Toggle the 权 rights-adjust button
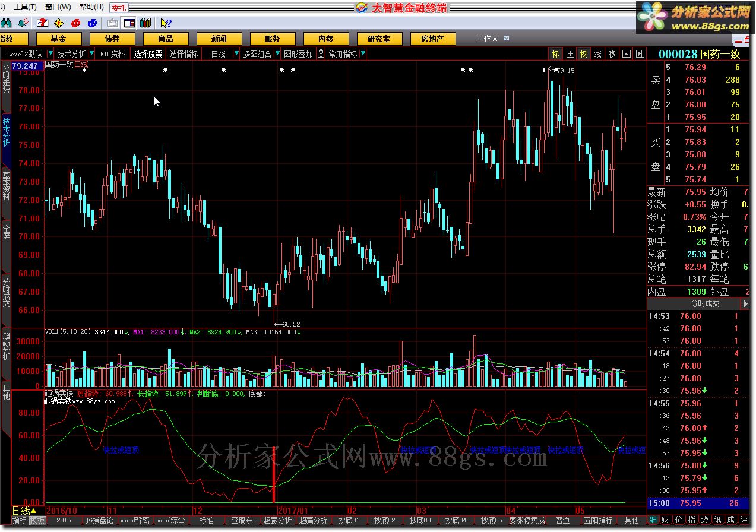The height and width of the screenshot is (532, 756). (584, 54)
